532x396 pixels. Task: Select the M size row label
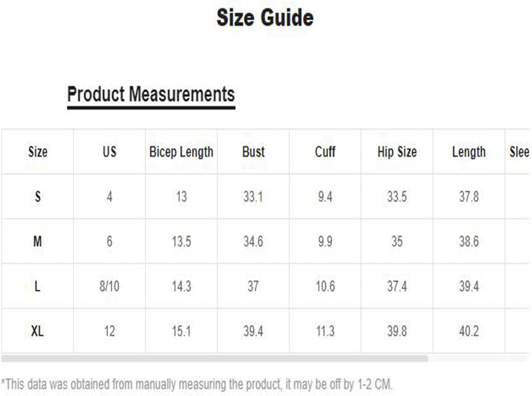[x=38, y=241]
